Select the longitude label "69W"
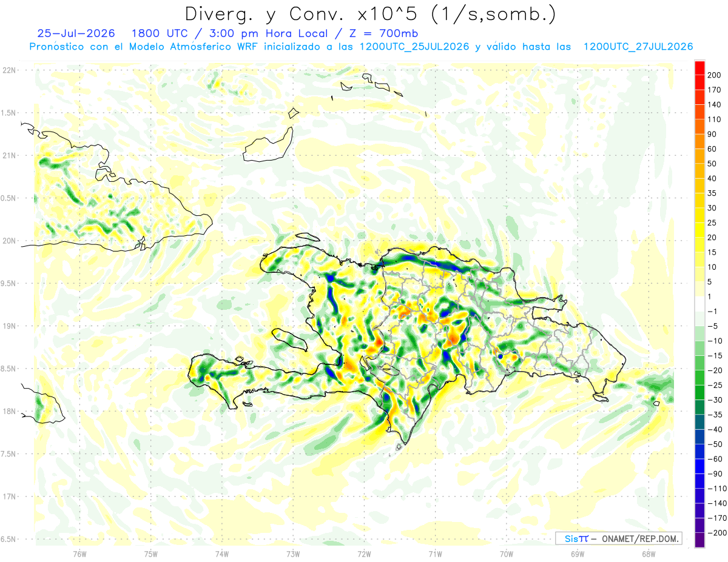This screenshot has width=728, height=562. coord(578,554)
